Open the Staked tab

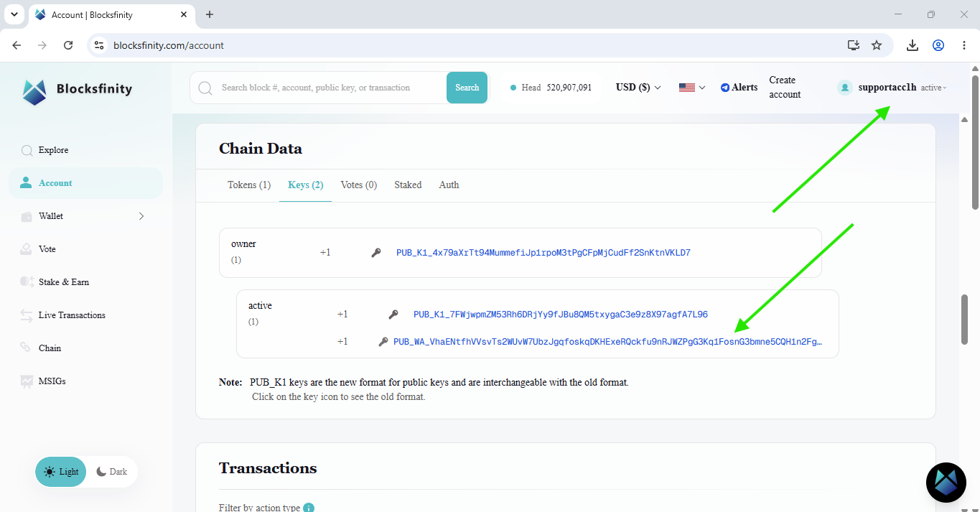click(408, 185)
